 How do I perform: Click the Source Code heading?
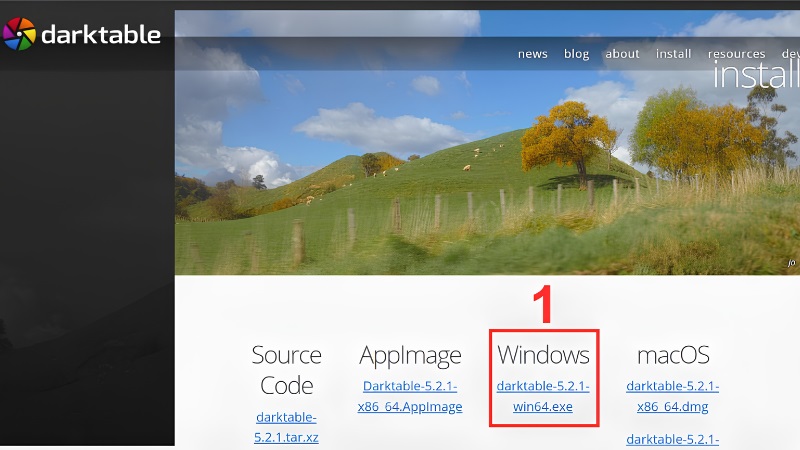point(286,370)
